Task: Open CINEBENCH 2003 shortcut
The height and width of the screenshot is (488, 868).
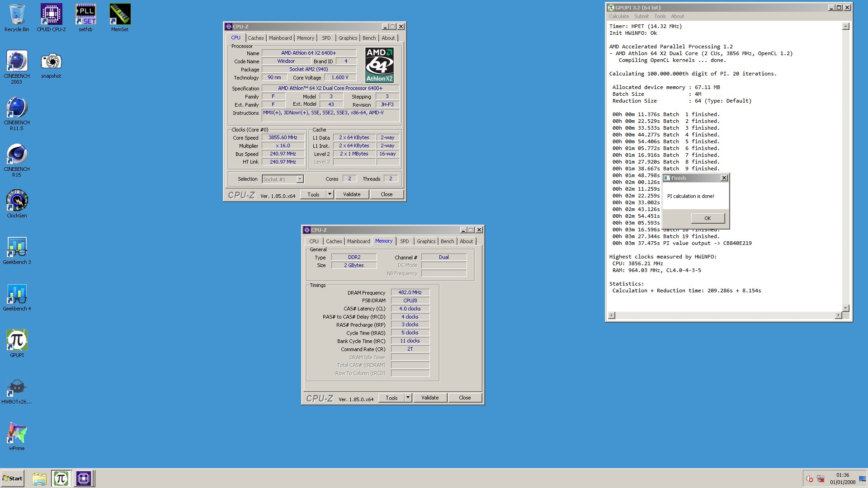Action: point(17,67)
